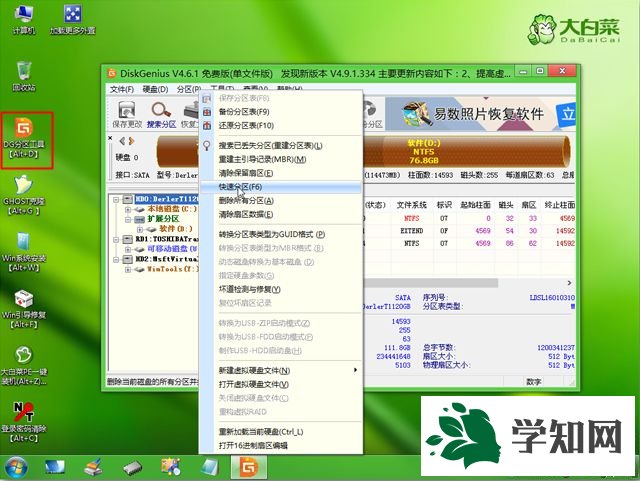Viewport: 640px width, 481px height.
Task: Open the Recycle Bin desktop icon
Action: [x=24, y=76]
